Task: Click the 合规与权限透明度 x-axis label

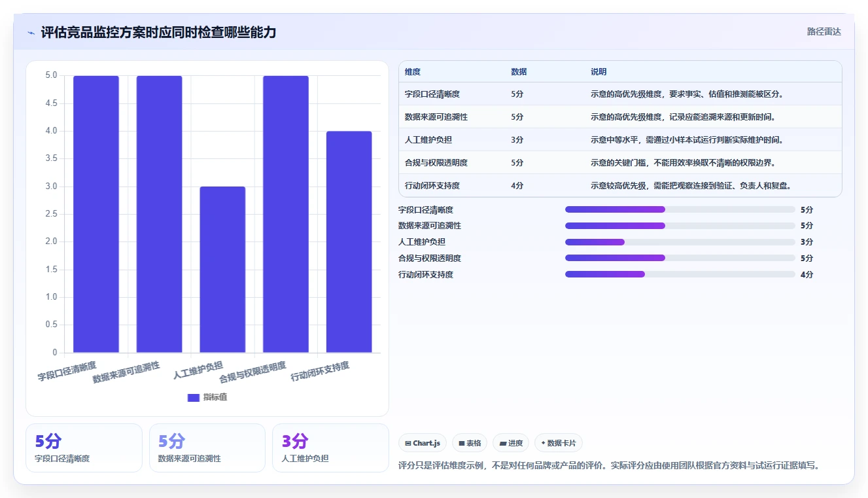Action: [x=253, y=372]
